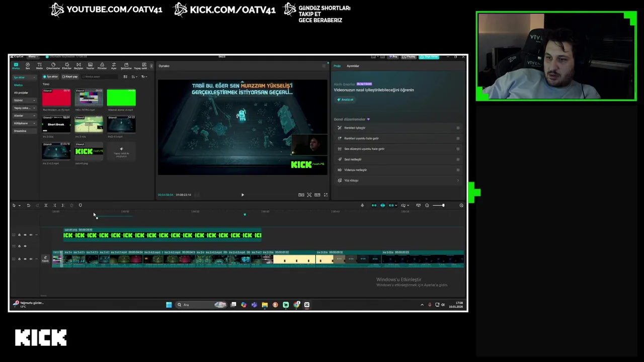
Task: Toggle auto snapping in timeline toolbar
Action: (x=382, y=205)
